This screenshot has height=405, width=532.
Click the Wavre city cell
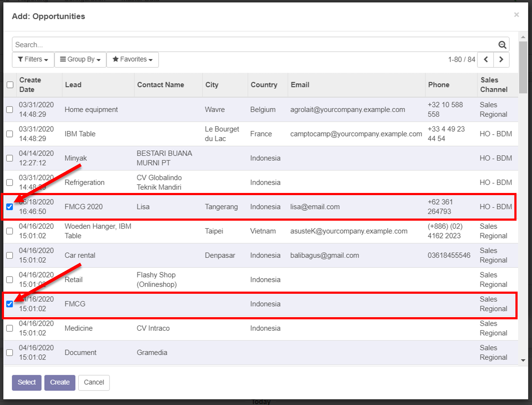click(x=215, y=109)
